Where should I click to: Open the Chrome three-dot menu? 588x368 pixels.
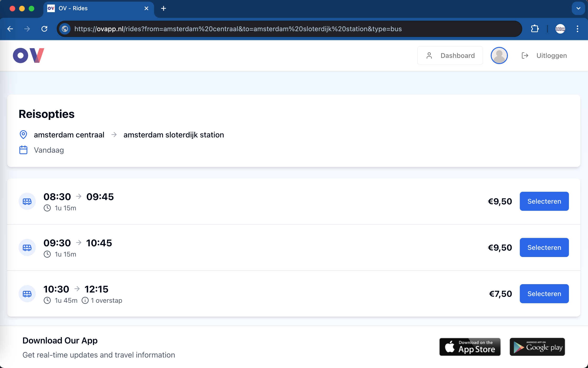(577, 29)
